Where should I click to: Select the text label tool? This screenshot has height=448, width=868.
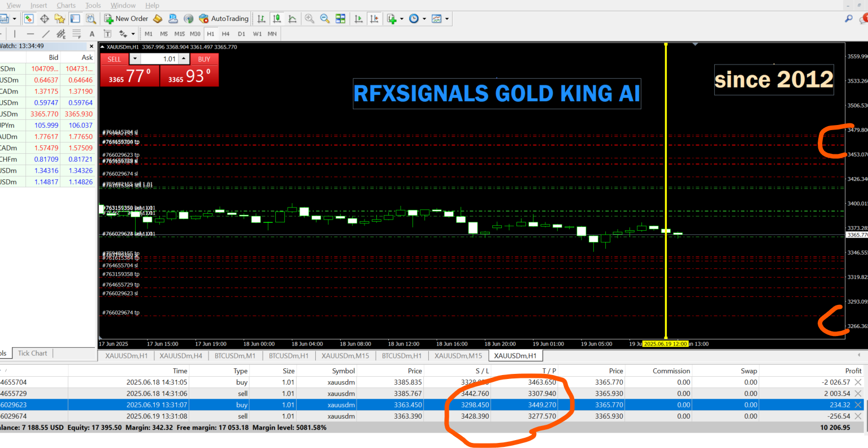107,34
